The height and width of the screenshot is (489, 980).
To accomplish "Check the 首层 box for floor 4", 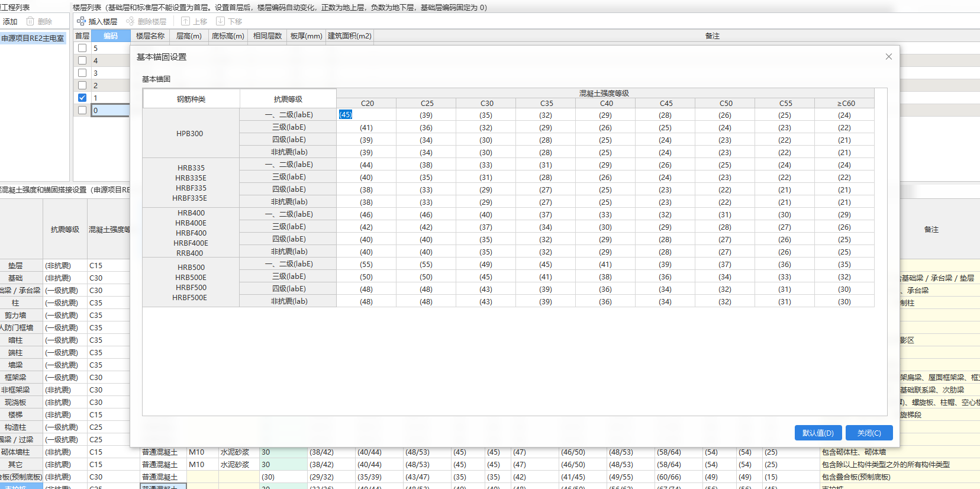I will click(x=82, y=60).
